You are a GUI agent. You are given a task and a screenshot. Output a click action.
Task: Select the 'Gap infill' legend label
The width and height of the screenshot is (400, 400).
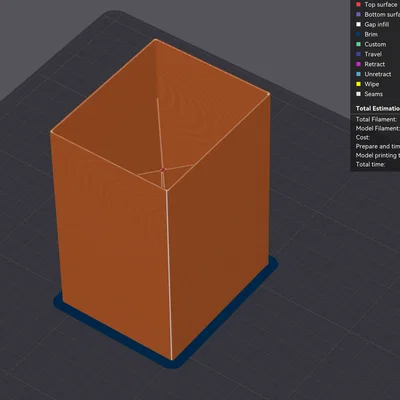click(377, 24)
